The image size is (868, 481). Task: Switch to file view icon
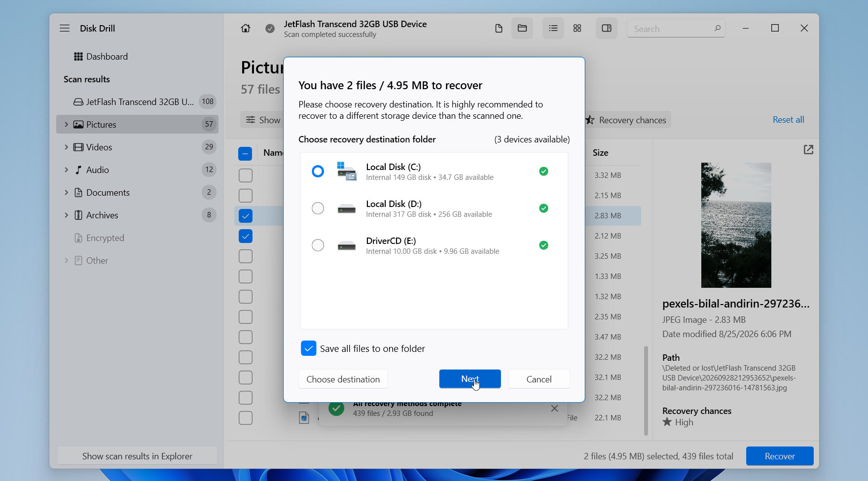tap(499, 28)
